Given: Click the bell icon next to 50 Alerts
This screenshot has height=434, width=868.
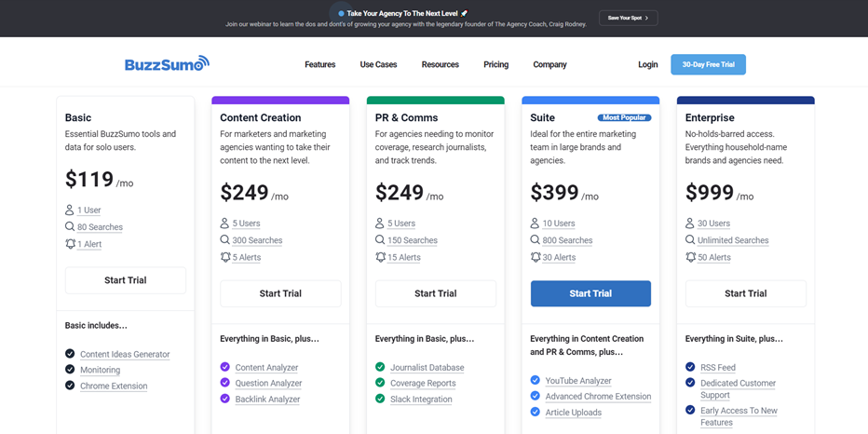Looking at the screenshot, I should (690, 257).
